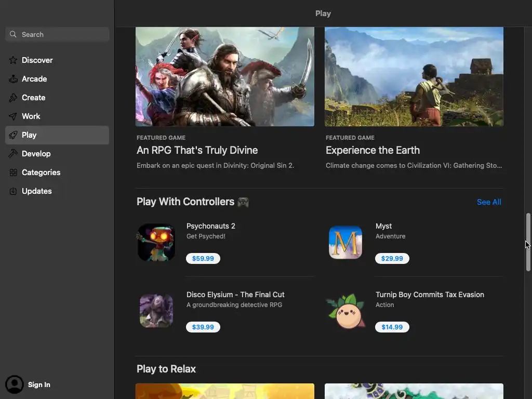The height and width of the screenshot is (399, 532).
Task: Click the vertical scrollbar thumb
Action: click(x=528, y=242)
